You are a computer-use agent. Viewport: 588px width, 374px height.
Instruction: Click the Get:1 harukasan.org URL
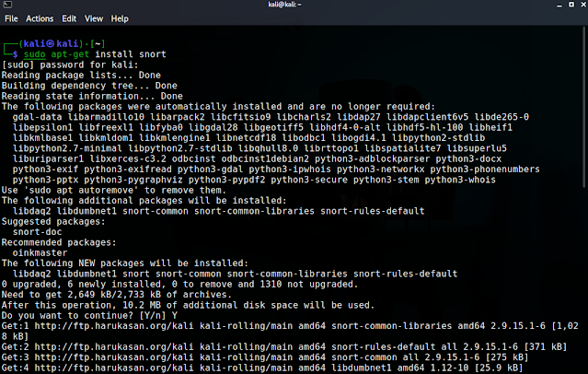(114, 326)
